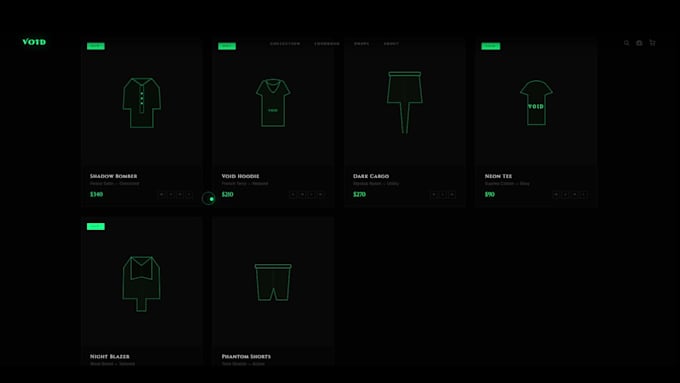Open the Lookbook nav item
Screen dimensions: 680x383
coord(327,44)
